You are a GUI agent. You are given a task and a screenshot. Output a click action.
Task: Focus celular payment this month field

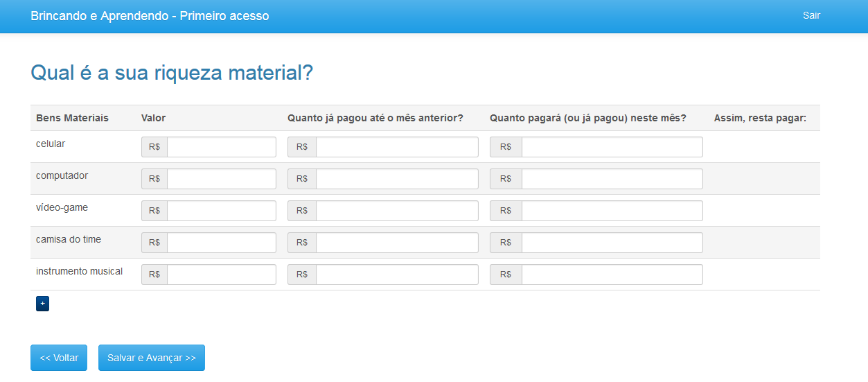612,147
